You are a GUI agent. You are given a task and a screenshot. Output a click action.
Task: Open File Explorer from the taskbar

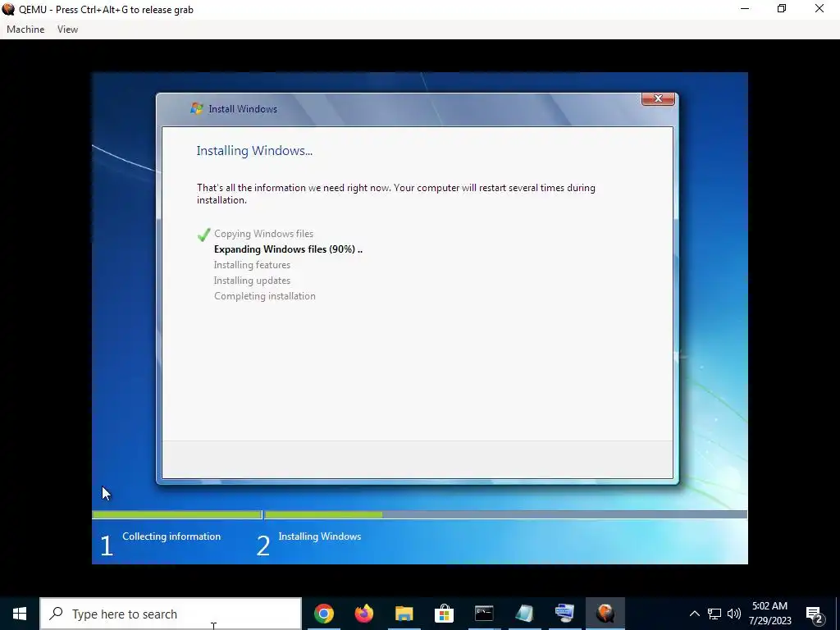point(404,614)
